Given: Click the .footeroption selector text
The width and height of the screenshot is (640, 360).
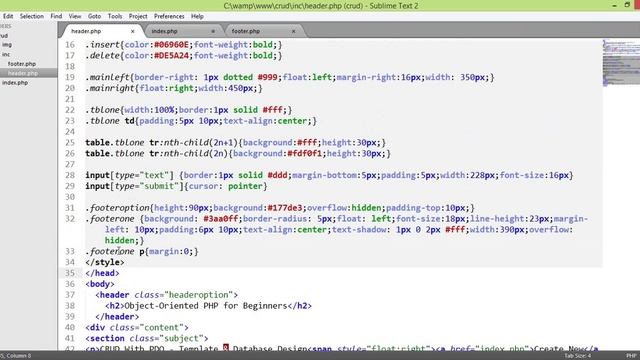Looking at the screenshot, I should click(117, 208).
